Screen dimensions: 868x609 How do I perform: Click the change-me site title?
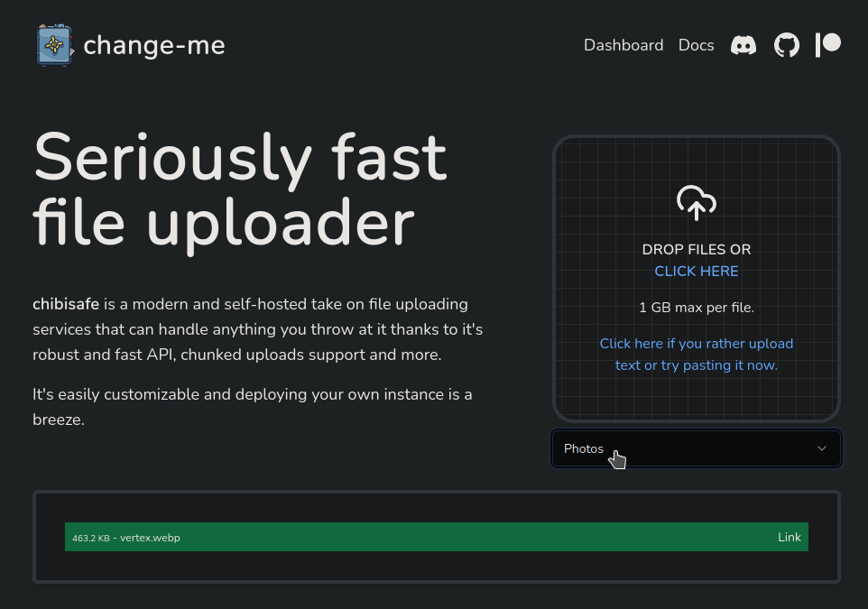154,45
